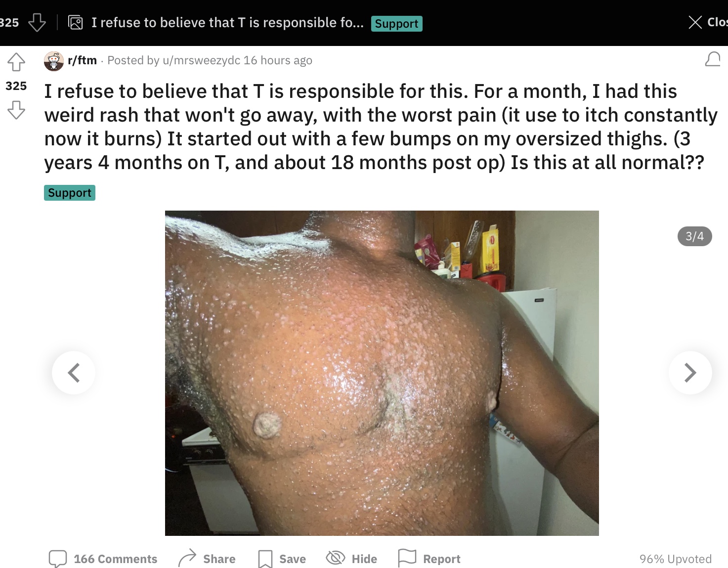This screenshot has width=728, height=568.
Task: Toggle the notification bell for this post
Action: 713,59
